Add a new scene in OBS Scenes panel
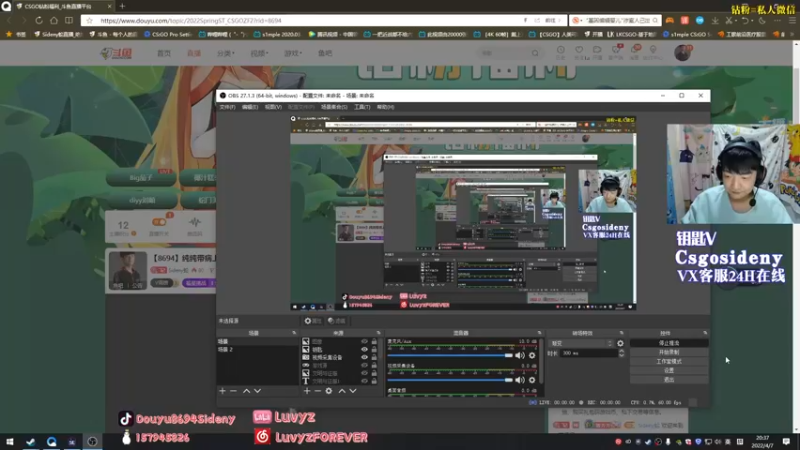Image resolution: width=800 pixels, height=450 pixels. tap(222, 391)
